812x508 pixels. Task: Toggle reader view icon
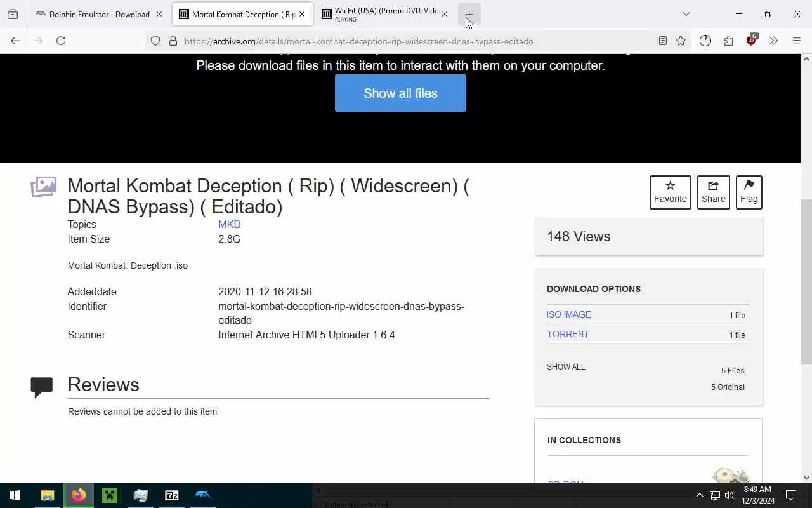[x=662, y=41]
